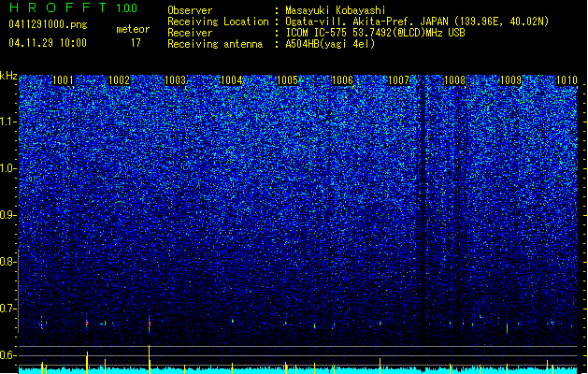Click the kHz axis unit label

[8, 76]
